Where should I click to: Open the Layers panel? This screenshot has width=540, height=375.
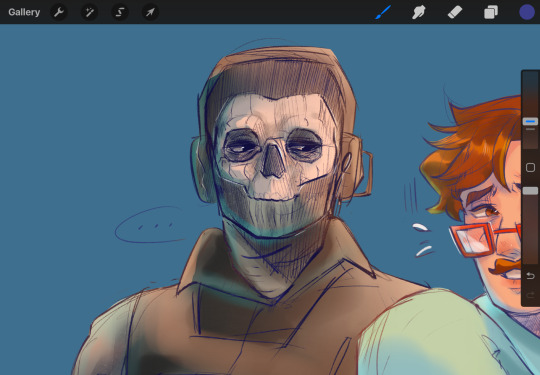491,12
